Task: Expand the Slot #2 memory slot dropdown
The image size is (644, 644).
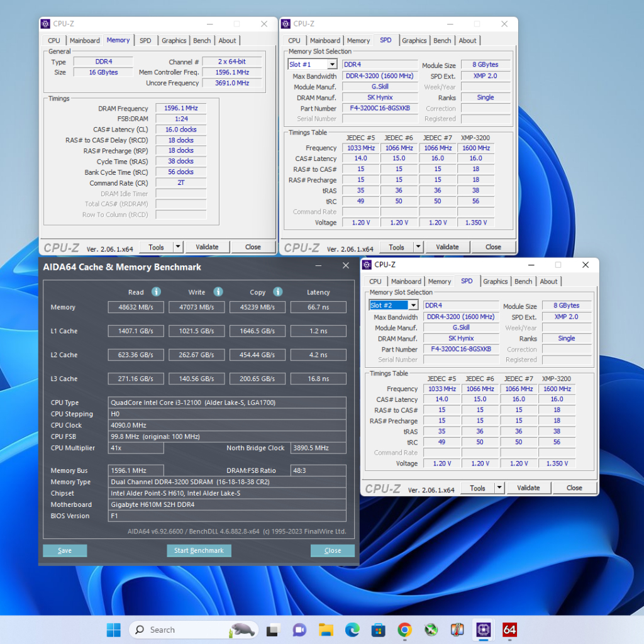Action: point(413,306)
